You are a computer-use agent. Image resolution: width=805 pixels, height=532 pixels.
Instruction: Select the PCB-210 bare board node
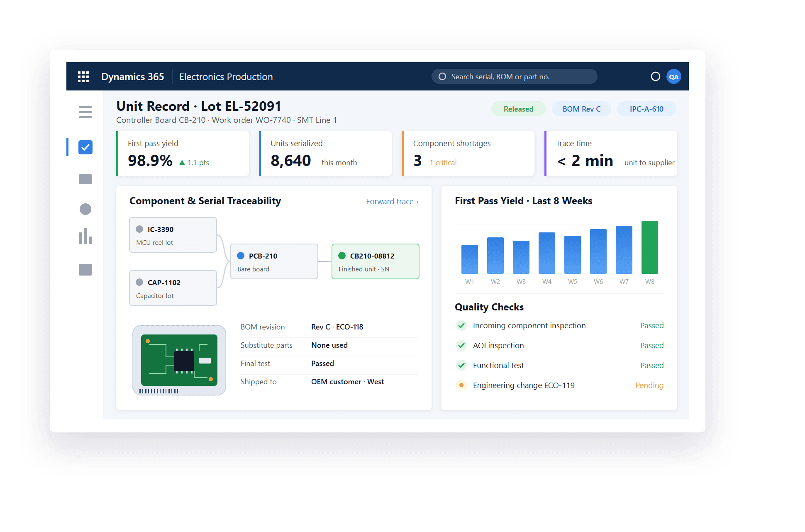(274, 261)
